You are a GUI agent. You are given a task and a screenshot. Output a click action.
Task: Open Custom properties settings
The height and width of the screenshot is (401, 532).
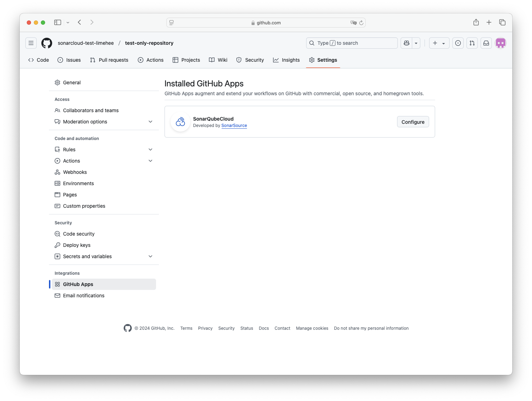click(x=104, y=206)
